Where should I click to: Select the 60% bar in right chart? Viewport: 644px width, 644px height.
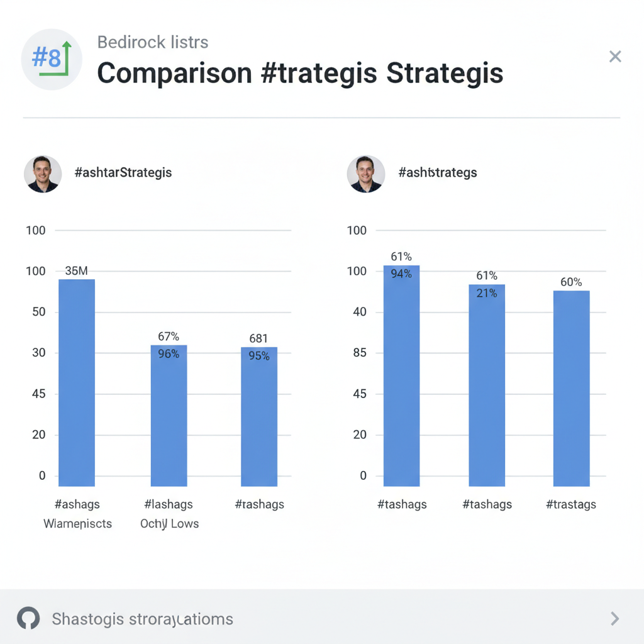click(571, 388)
